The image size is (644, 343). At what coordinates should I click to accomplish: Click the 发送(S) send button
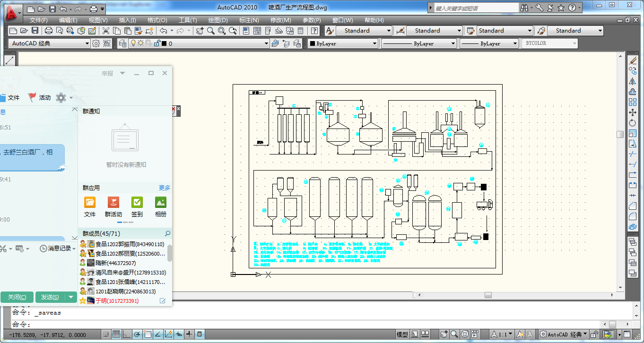pos(50,297)
